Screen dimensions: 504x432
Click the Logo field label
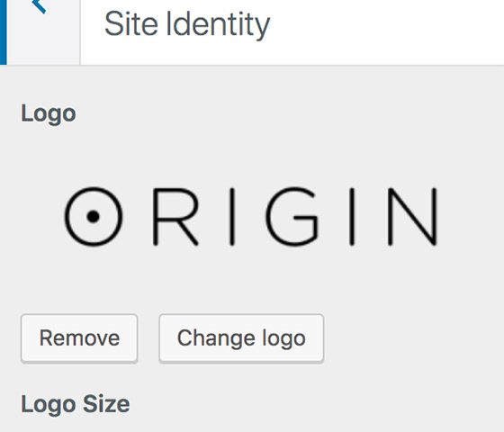click(49, 114)
